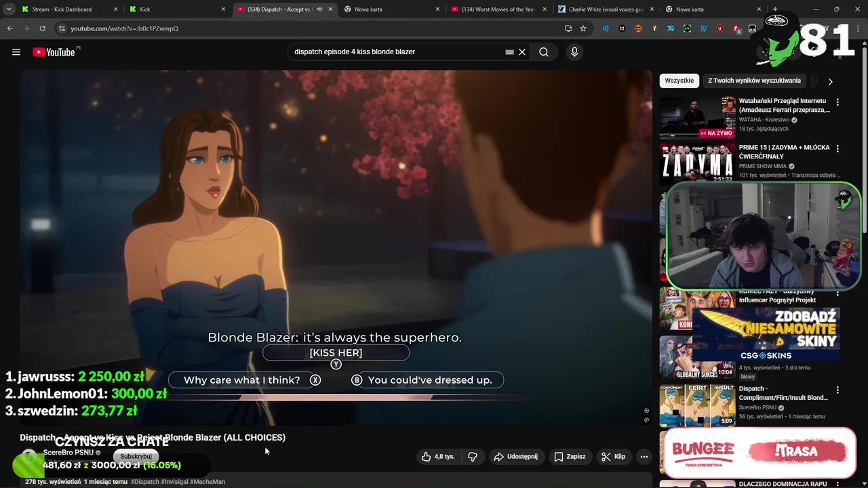Choose the [KISS HER] dialogue option

336,352
